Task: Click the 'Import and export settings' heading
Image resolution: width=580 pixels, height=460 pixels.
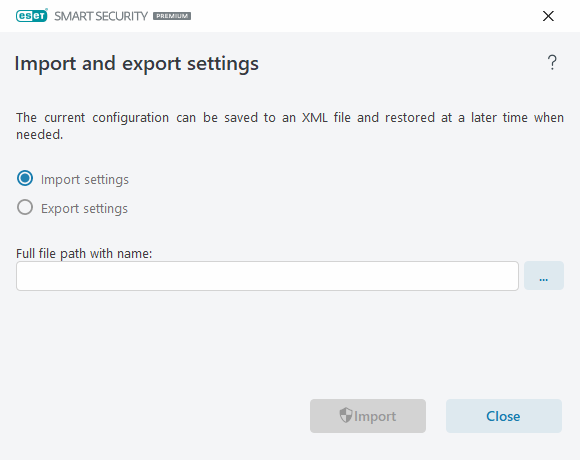Action: 136,64
